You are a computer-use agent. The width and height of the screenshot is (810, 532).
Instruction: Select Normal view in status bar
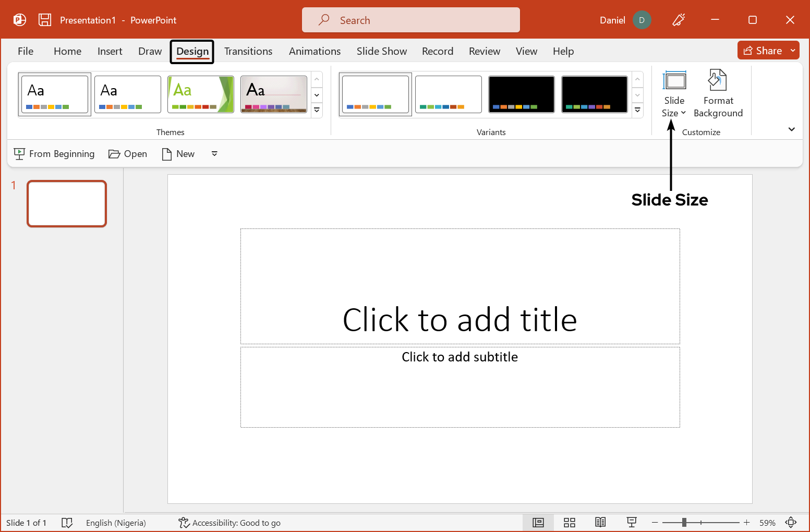[x=538, y=522]
